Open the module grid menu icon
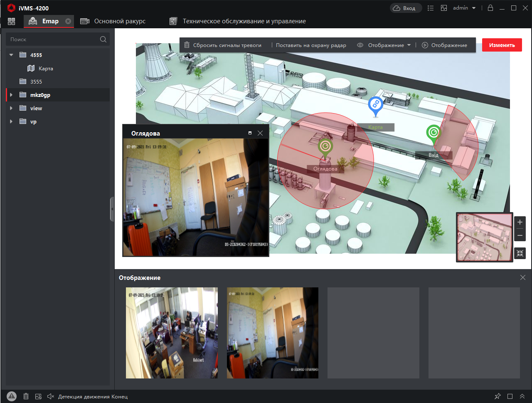Image resolution: width=532 pixels, height=403 pixels. [x=11, y=21]
